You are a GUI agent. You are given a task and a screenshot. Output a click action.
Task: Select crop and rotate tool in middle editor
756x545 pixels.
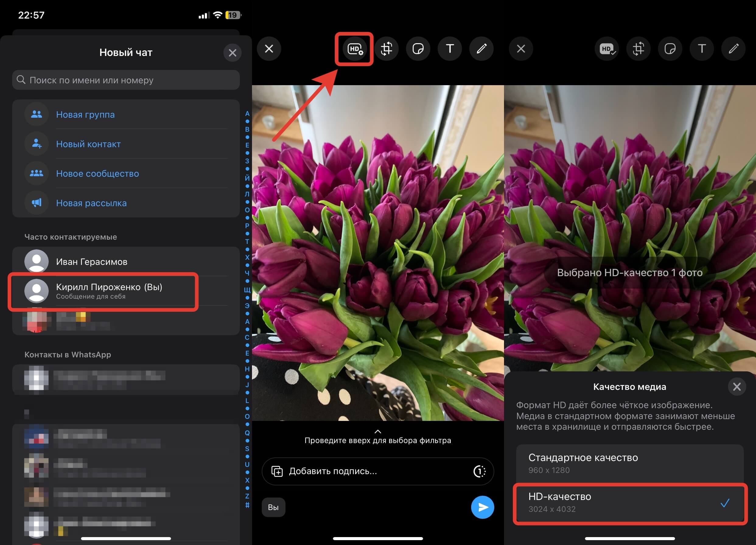pyautogui.click(x=386, y=49)
